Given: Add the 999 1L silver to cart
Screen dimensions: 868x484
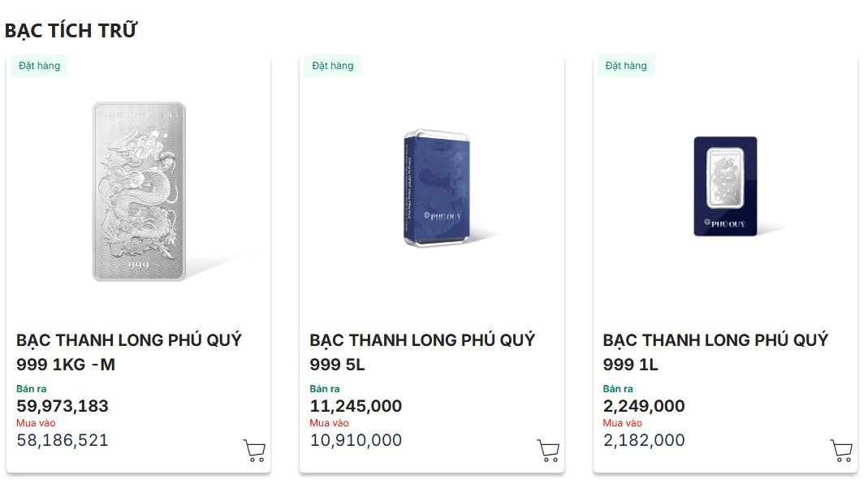Looking at the screenshot, I should [841, 450].
